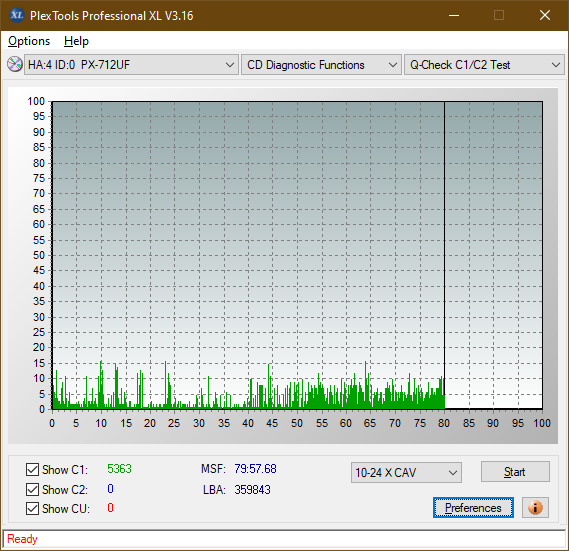The image size is (569, 551).
Task: Click the orange info icon button
Action: 535,507
